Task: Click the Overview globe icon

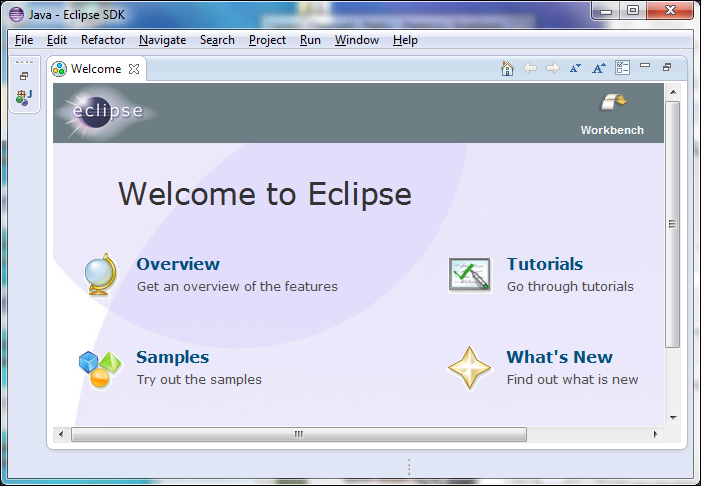Action: point(101,275)
